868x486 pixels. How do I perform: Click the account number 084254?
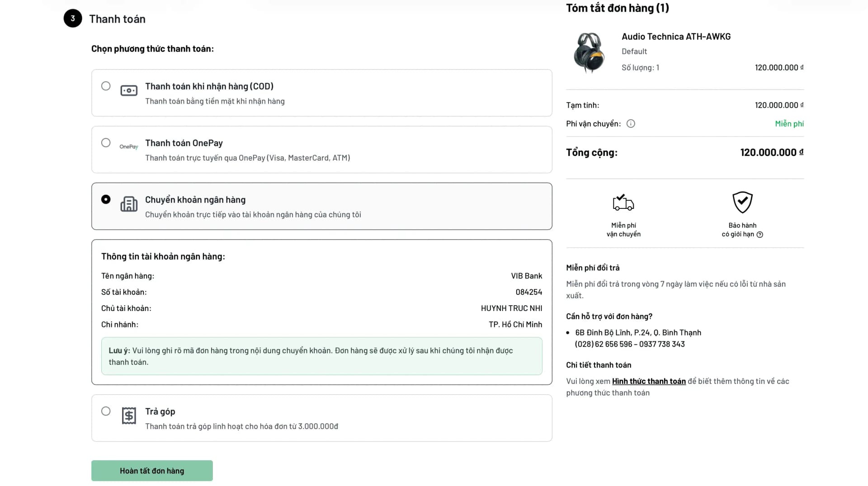(x=529, y=292)
